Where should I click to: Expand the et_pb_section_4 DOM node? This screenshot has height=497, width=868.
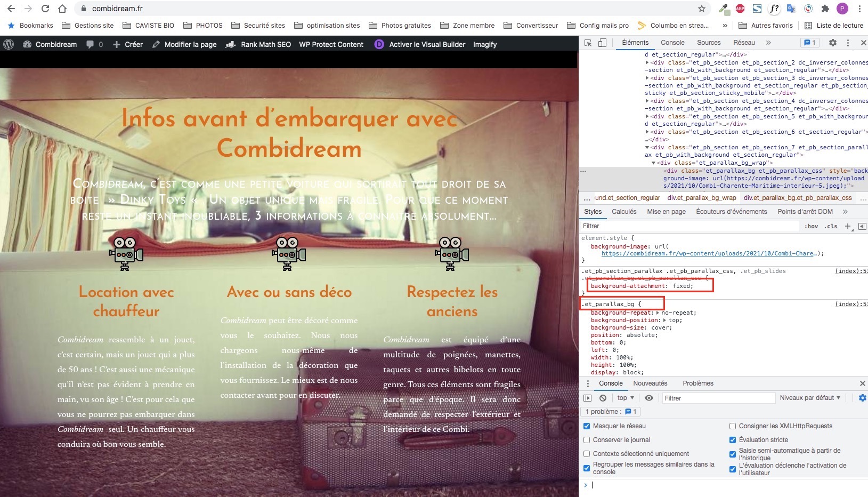click(647, 101)
